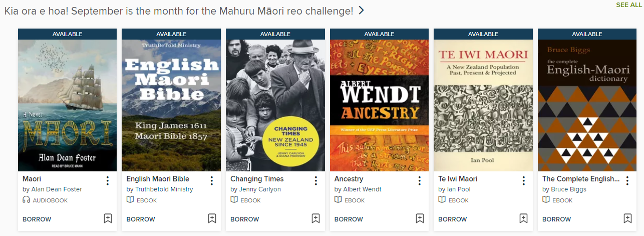Viewport: 644px width, 236px height.
Task: Bookmark Ancestry by Albert Wendt
Action: pyautogui.click(x=420, y=218)
